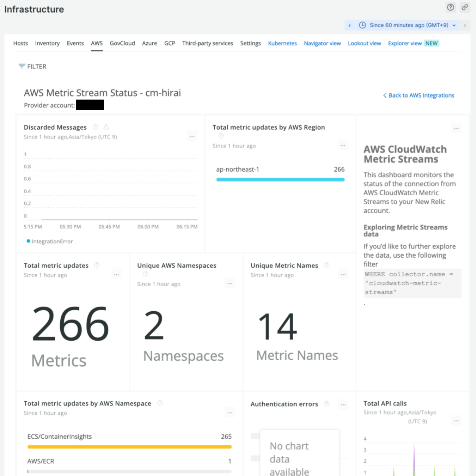The height and width of the screenshot is (476, 476).
Task: Select the Third-party services tab
Action: (207, 43)
